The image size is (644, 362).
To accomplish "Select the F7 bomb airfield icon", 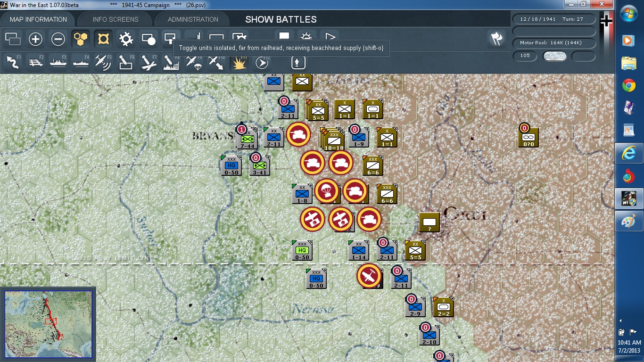I will point(149,62).
